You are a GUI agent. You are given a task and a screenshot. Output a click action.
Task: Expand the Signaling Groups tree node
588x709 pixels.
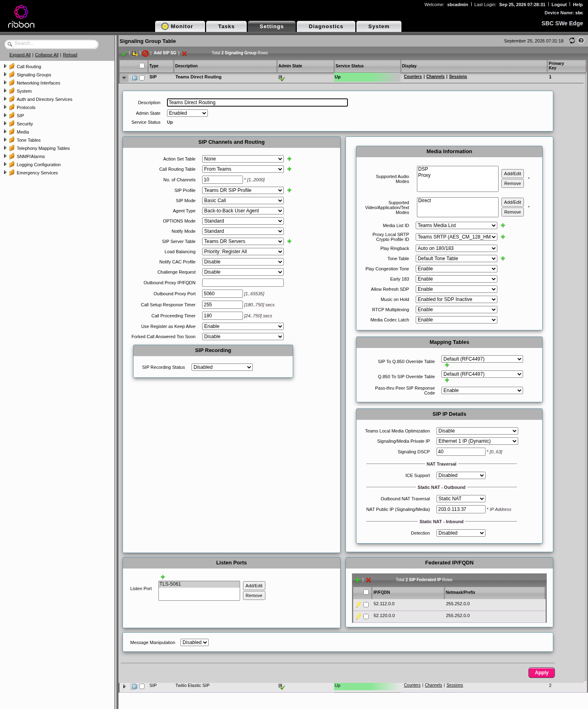[5, 74]
